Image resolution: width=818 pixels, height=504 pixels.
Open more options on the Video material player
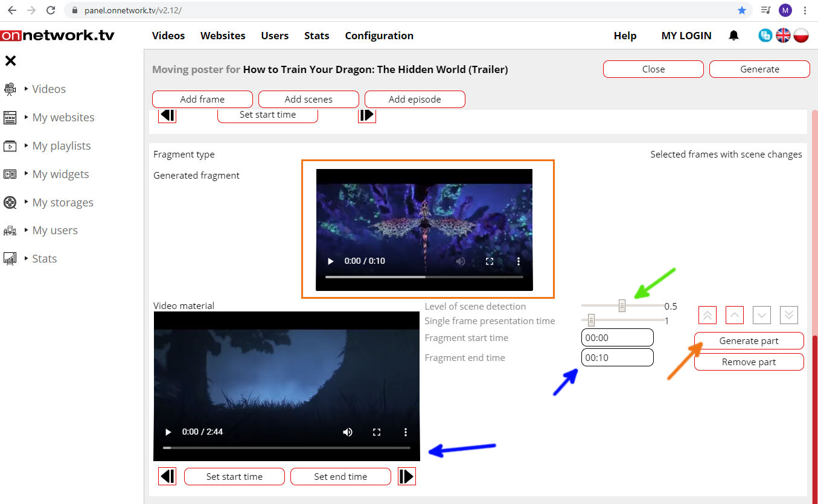406,432
